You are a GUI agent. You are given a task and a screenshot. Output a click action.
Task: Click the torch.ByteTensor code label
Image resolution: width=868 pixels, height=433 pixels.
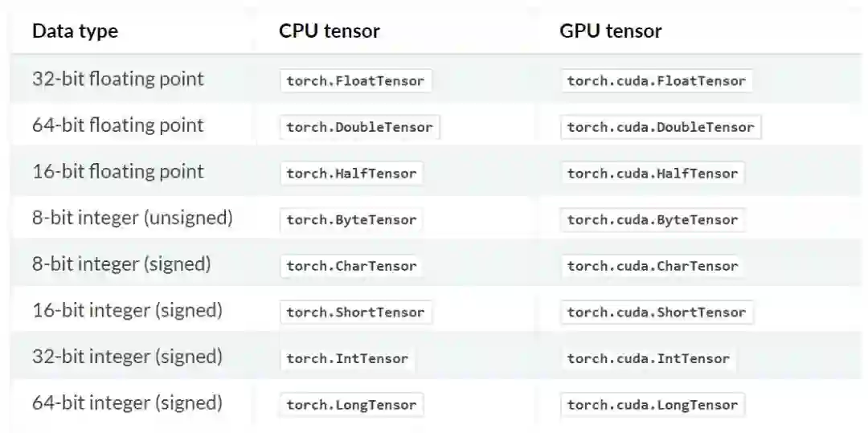pos(351,220)
